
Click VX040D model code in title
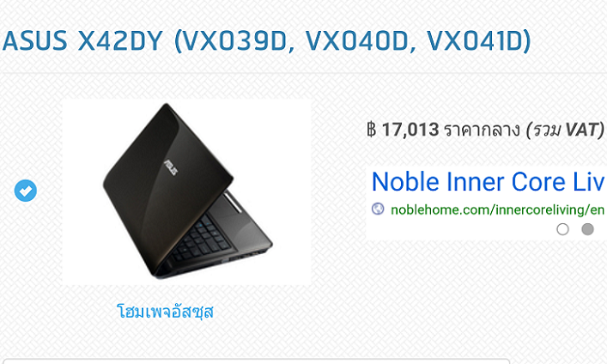tap(357, 40)
